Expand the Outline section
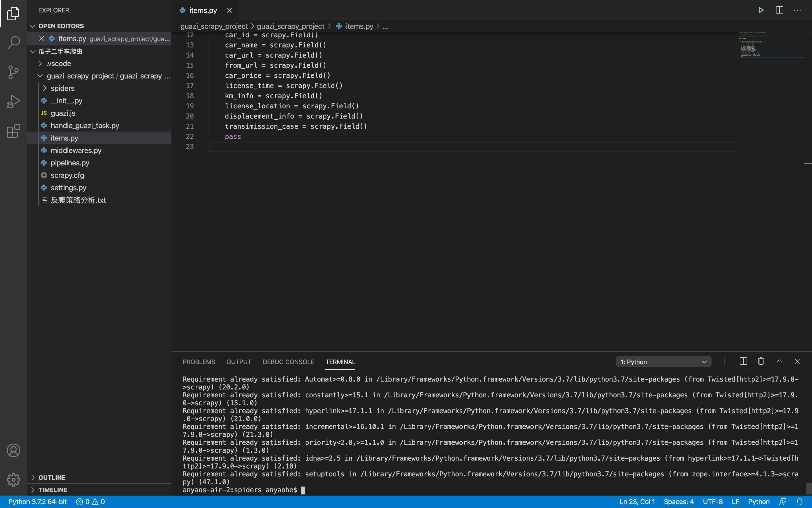The width and height of the screenshot is (812, 508). [x=33, y=478]
